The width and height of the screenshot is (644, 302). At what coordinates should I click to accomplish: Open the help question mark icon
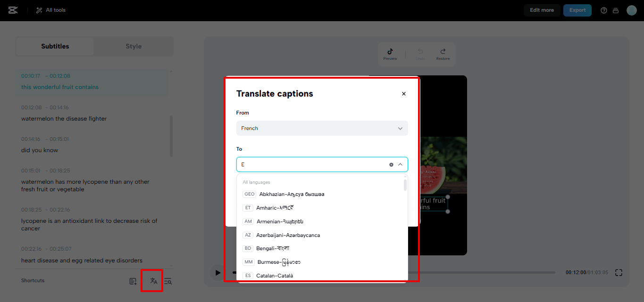603,10
